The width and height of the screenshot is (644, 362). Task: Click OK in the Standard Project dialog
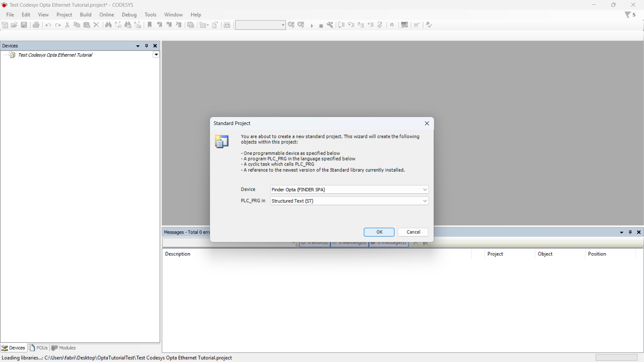(379, 232)
